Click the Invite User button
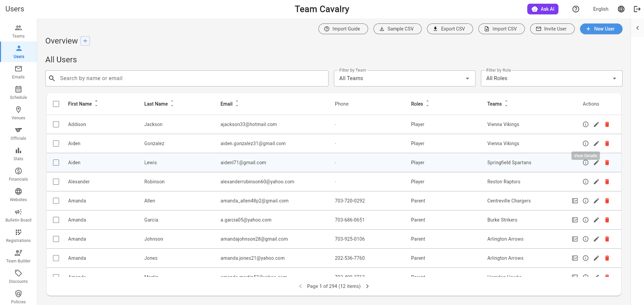The width and height of the screenshot is (644, 305). coord(552,29)
